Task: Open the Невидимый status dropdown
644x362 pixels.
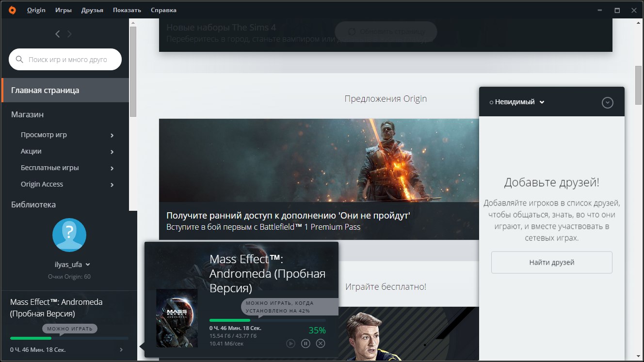Action: 517,102
